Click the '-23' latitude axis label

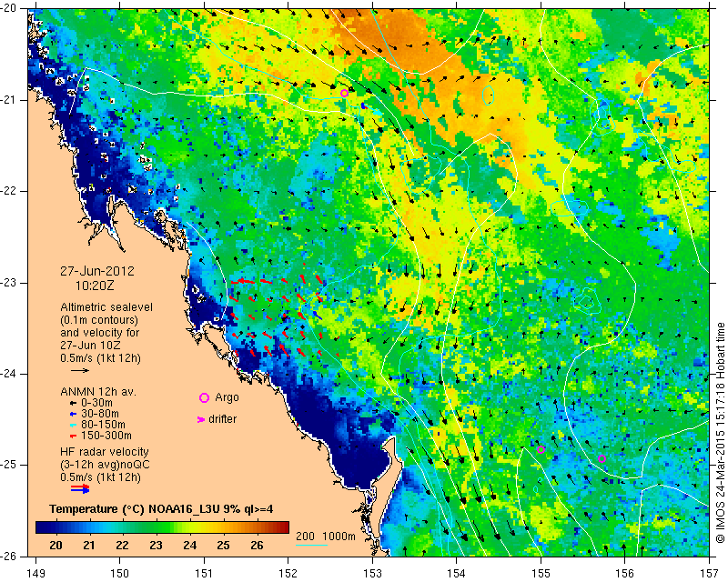click(x=8, y=283)
